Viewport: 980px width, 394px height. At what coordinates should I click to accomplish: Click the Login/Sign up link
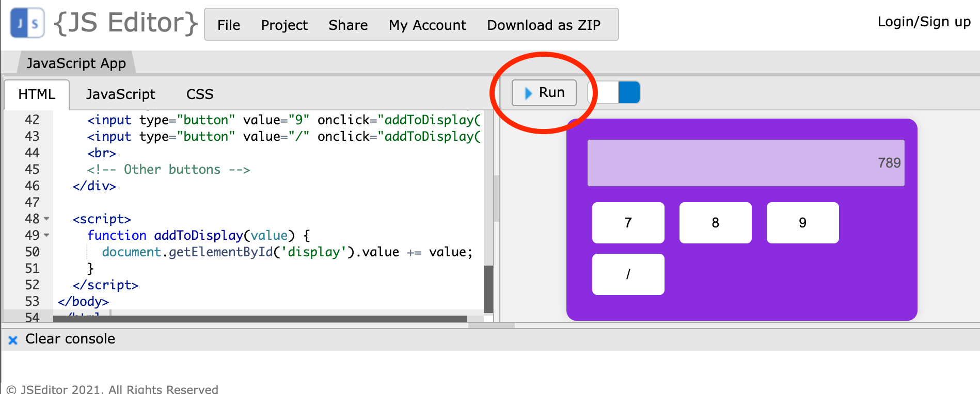pos(924,22)
